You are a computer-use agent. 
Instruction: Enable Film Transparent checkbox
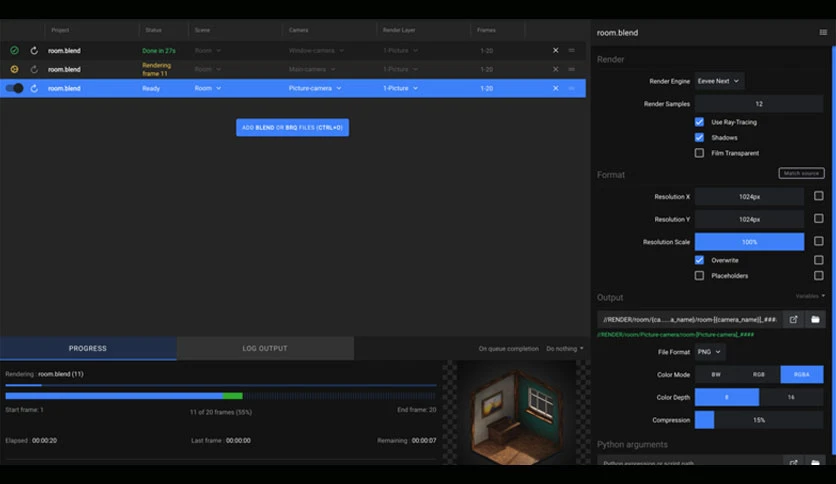(x=699, y=153)
